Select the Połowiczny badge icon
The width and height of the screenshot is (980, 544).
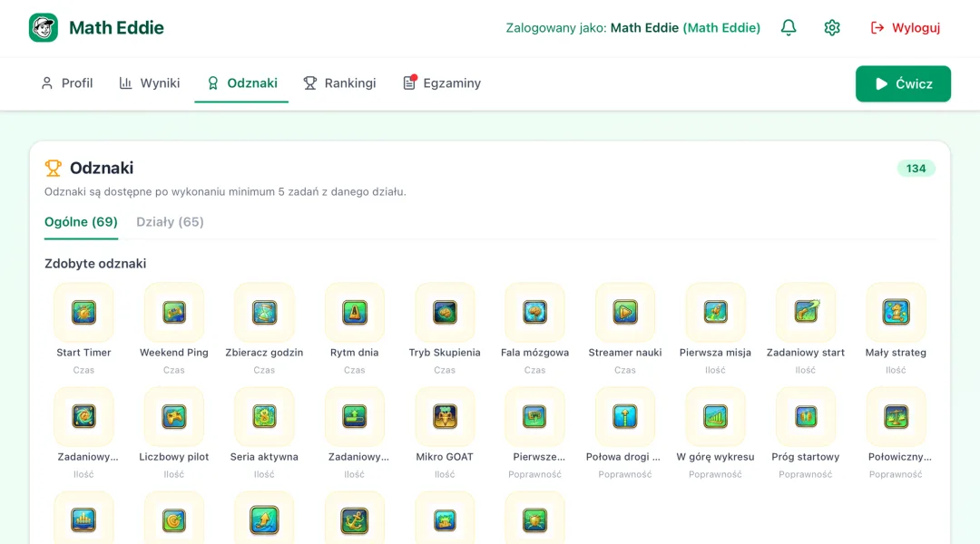896,416
